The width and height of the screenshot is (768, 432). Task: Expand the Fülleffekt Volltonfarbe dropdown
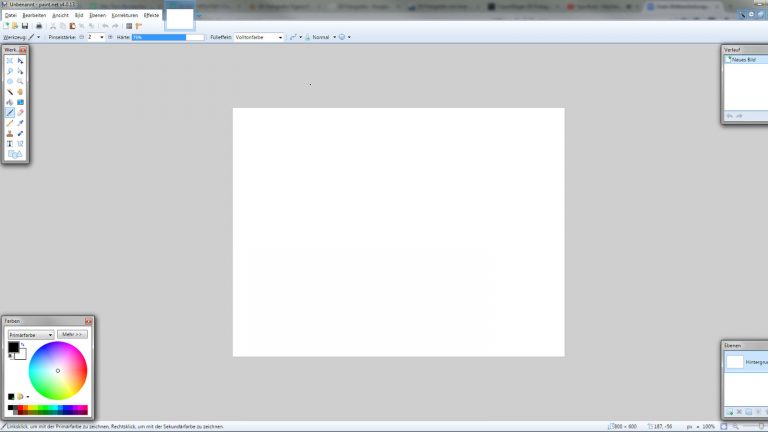[x=258, y=37]
